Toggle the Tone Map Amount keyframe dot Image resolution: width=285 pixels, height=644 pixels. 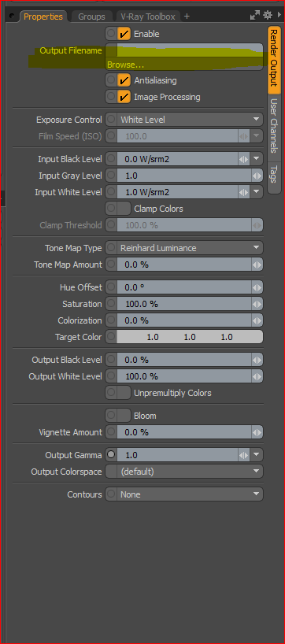click(x=111, y=265)
